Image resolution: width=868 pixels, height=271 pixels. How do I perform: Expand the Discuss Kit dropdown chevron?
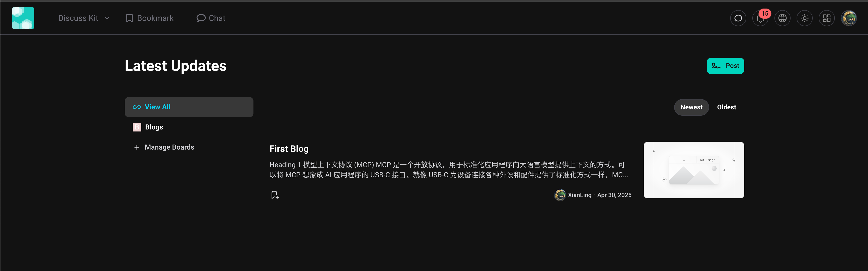107,18
